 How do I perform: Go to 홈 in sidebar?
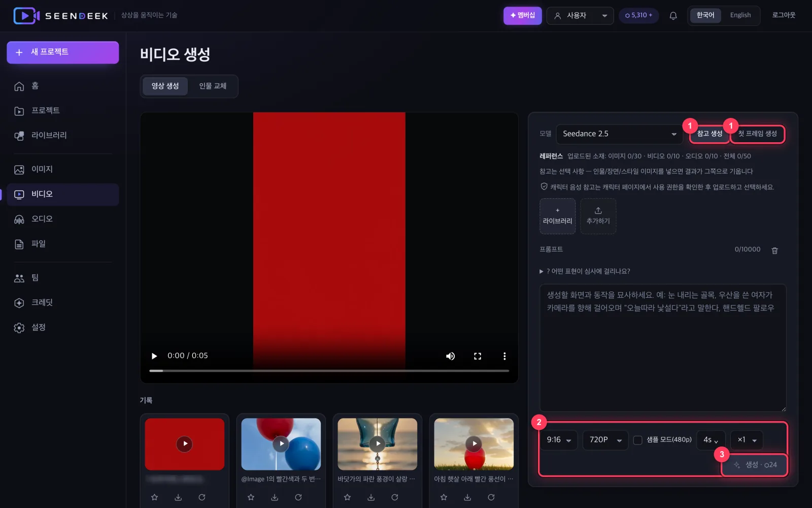click(63, 86)
